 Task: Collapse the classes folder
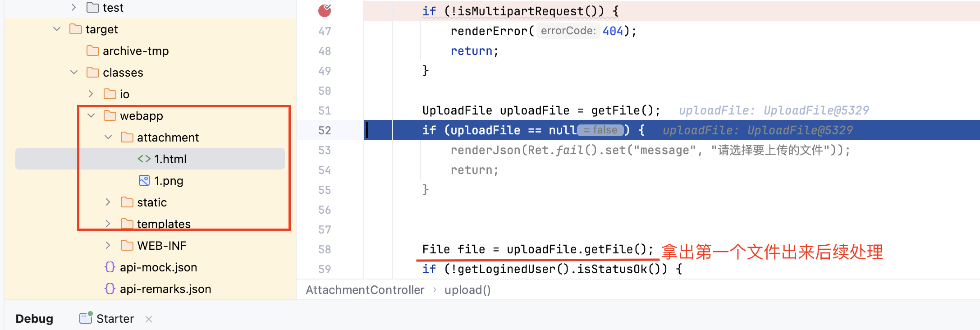pyautogui.click(x=74, y=72)
